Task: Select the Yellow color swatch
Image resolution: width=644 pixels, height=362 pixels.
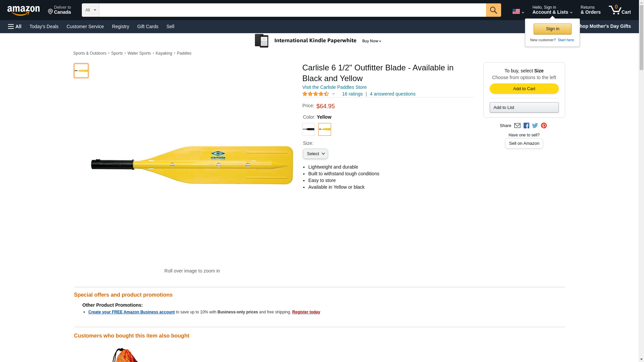Action: 325,129
